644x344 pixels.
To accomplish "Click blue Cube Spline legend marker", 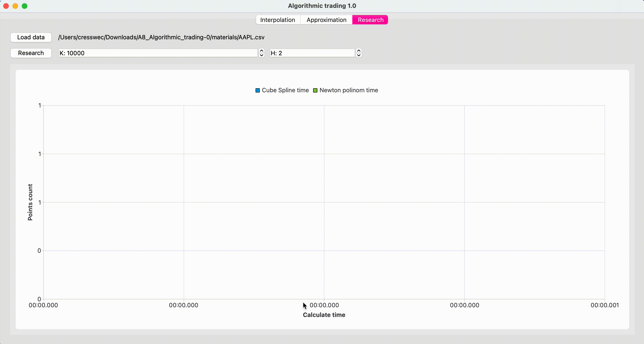I will pyautogui.click(x=257, y=90).
